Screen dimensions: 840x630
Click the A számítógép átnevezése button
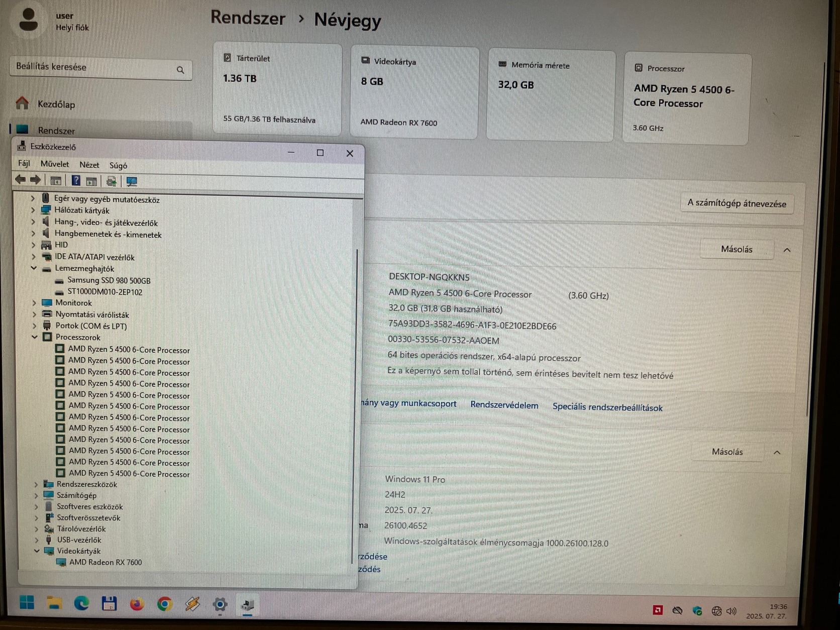tap(737, 203)
